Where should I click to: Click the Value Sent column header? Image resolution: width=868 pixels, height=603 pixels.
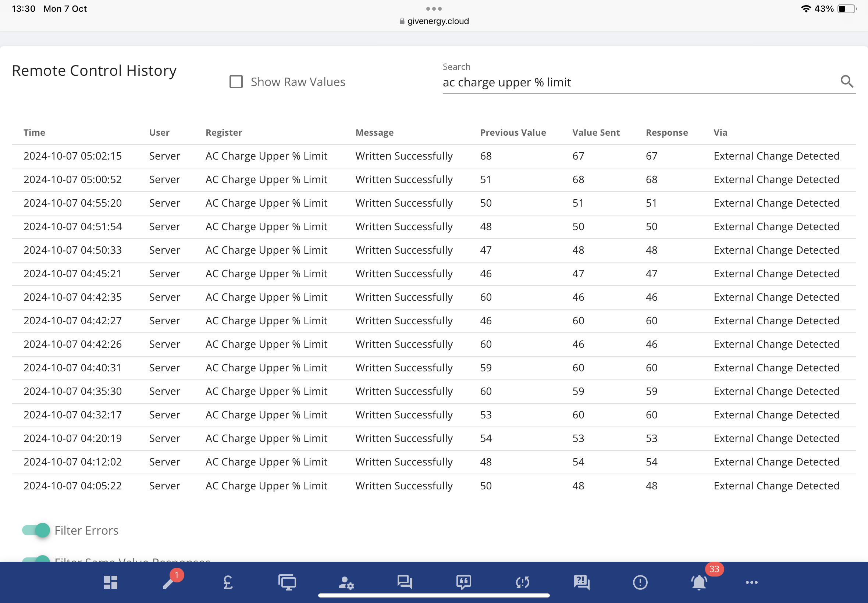click(596, 133)
